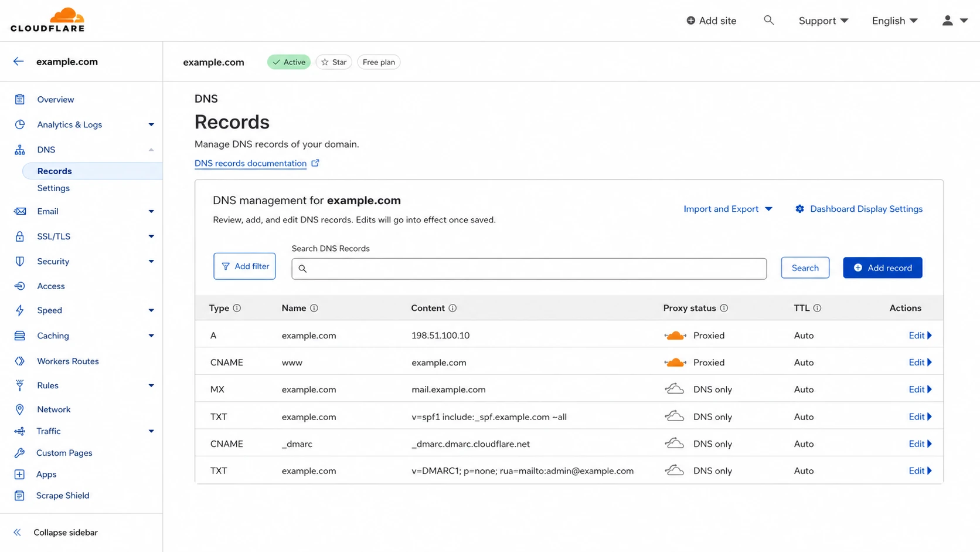Collapse the DNS sidebar section
The height and width of the screenshot is (552, 980).
(151, 150)
